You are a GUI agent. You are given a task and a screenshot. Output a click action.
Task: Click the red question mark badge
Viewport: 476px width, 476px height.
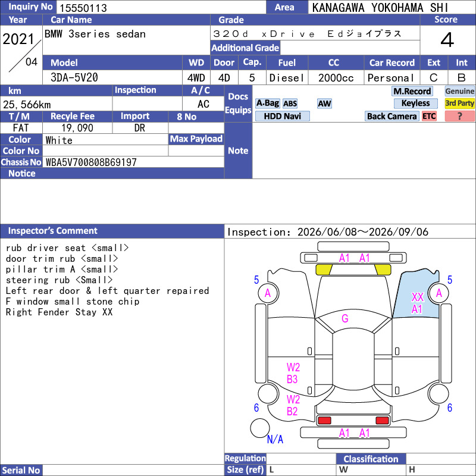459,116
